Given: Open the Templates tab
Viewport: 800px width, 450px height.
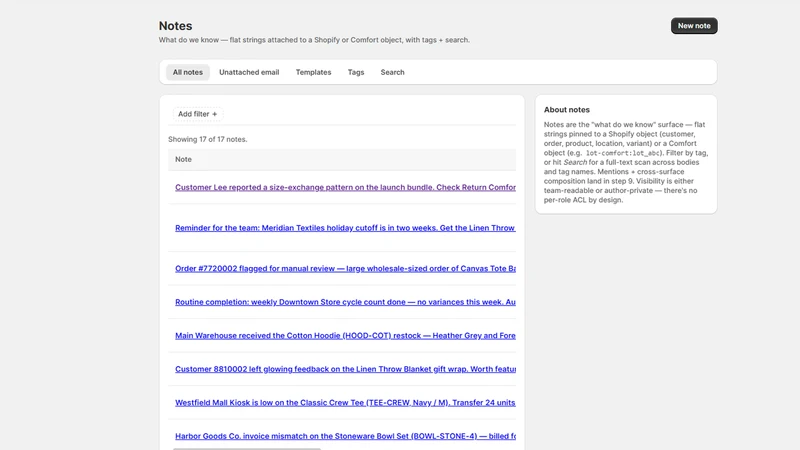Looking at the screenshot, I should [313, 72].
